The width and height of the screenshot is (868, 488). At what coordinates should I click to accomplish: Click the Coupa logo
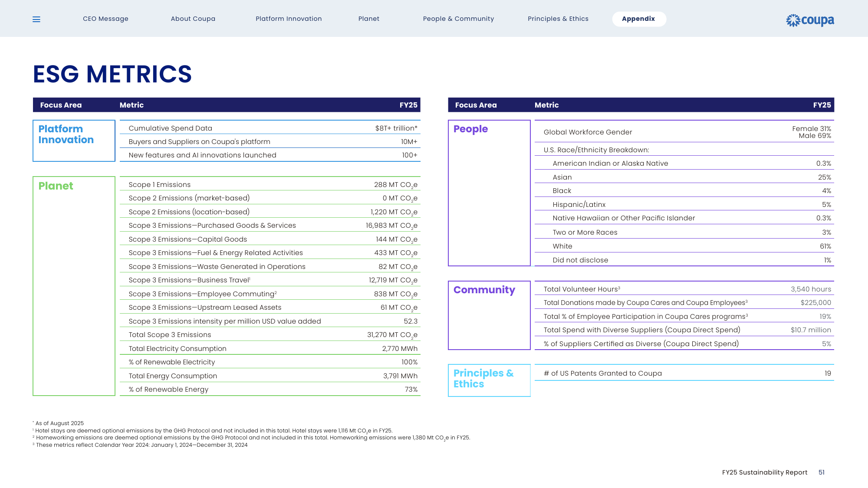810,20
